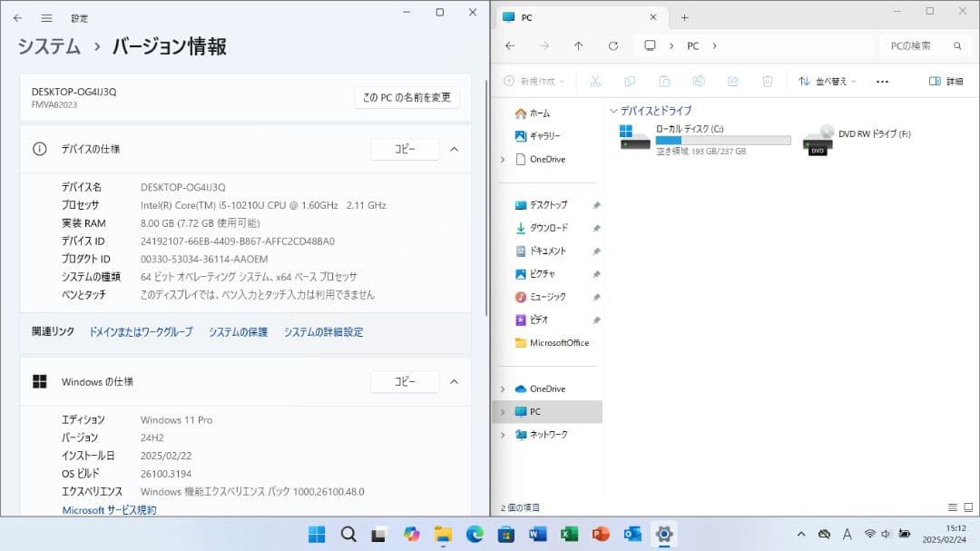Click the Refresh icon in File Explorer
The width and height of the screenshot is (980, 551).
[613, 45]
